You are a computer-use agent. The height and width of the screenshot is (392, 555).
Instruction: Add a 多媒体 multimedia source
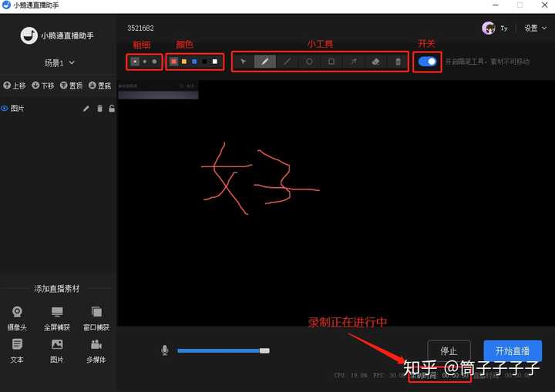96,351
